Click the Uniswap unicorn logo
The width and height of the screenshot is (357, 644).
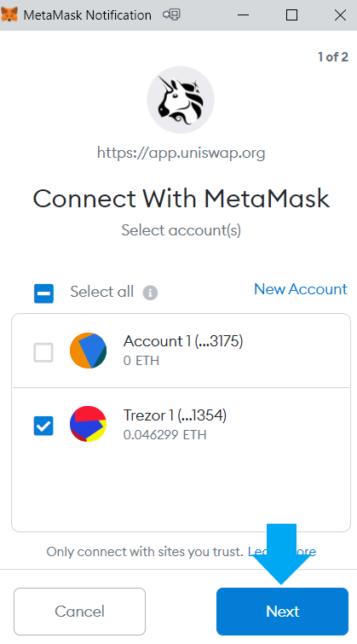[181, 100]
